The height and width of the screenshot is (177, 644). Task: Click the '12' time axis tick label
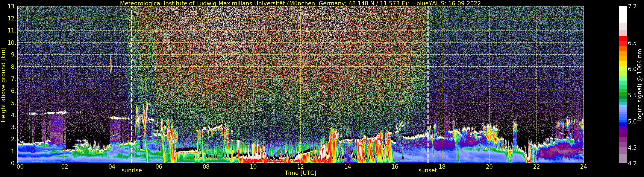point(300,166)
